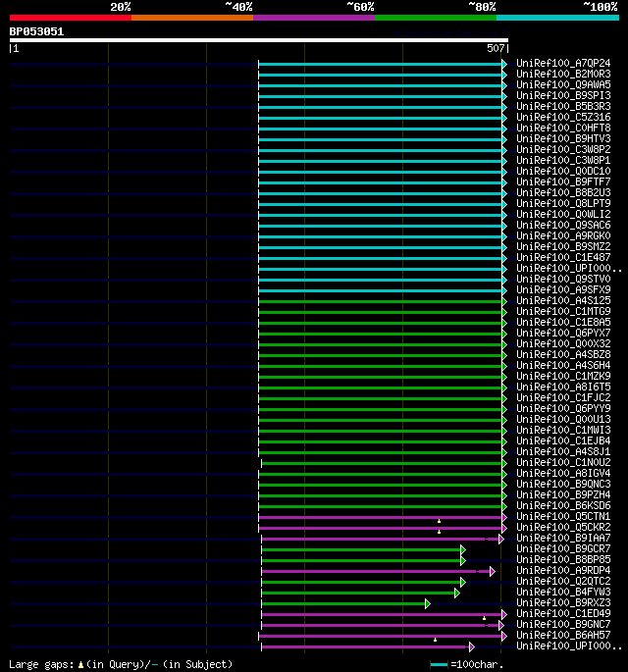This screenshot has height=672, width=628.
Task: Click the green alignment bar for C1MTG9
Action: (380, 312)
